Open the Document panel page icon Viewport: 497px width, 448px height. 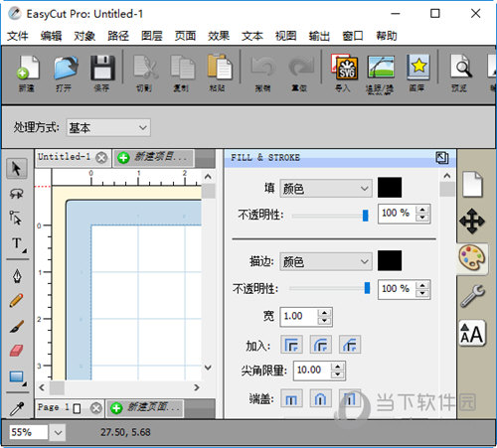tap(472, 184)
